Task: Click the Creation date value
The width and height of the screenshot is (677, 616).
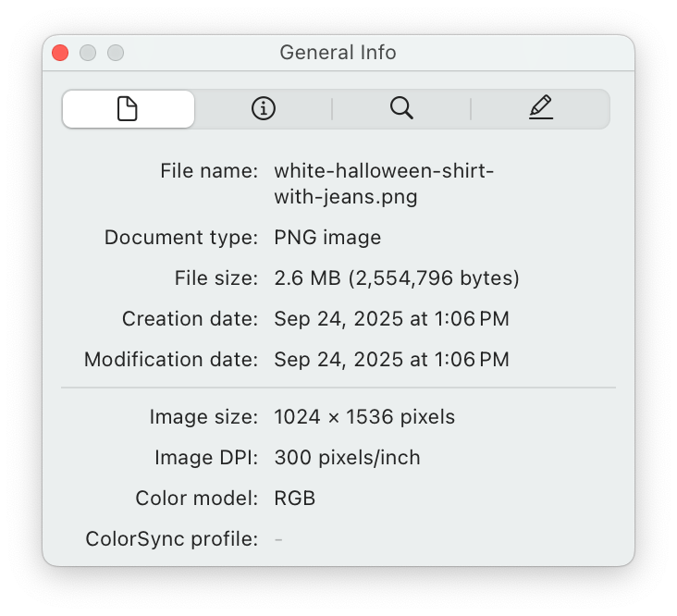Action: (391, 319)
